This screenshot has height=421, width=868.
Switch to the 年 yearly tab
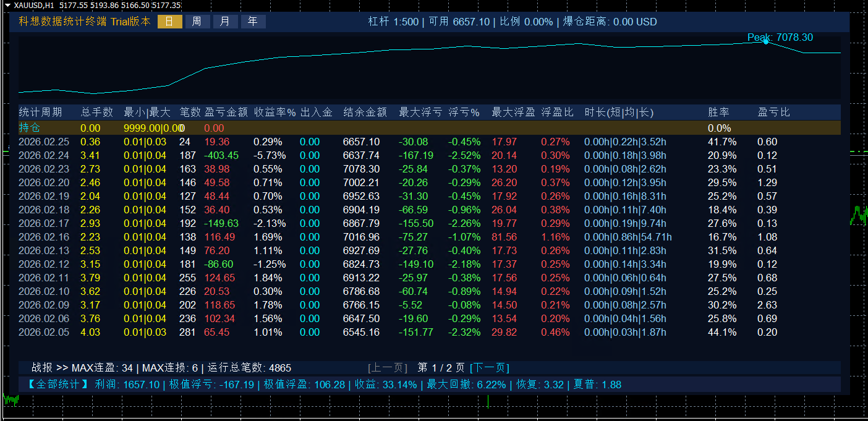(253, 22)
